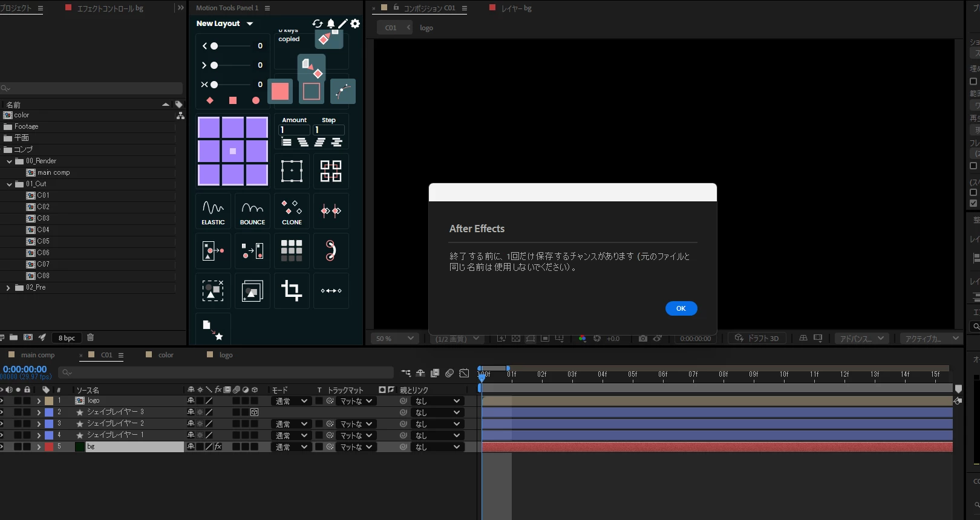Click the 8 bpc color depth button
This screenshot has height=520, width=980.
point(67,338)
